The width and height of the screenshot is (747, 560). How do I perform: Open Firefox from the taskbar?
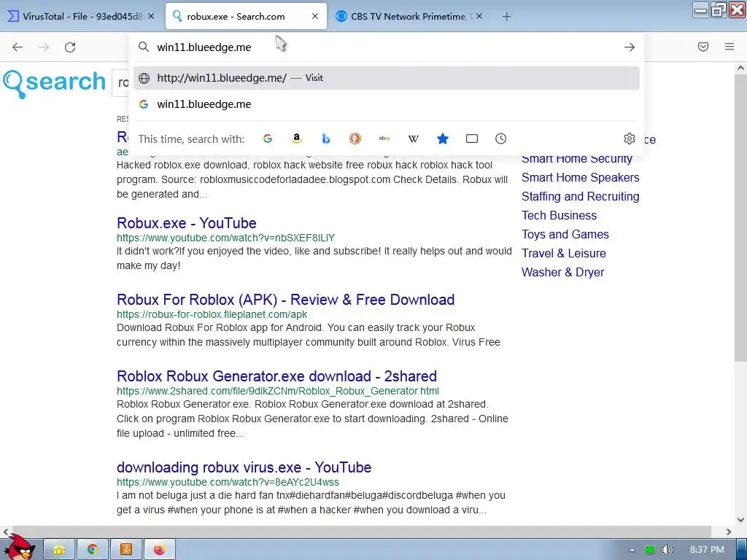tap(160, 550)
